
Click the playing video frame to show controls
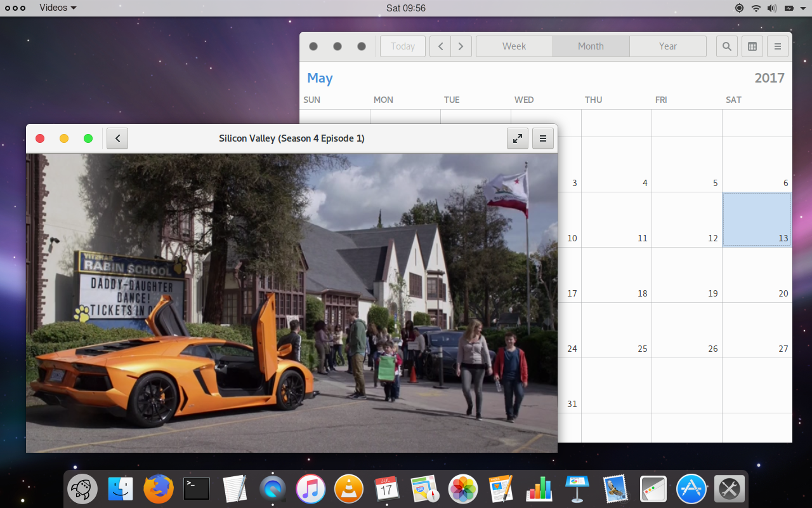[292, 303]
